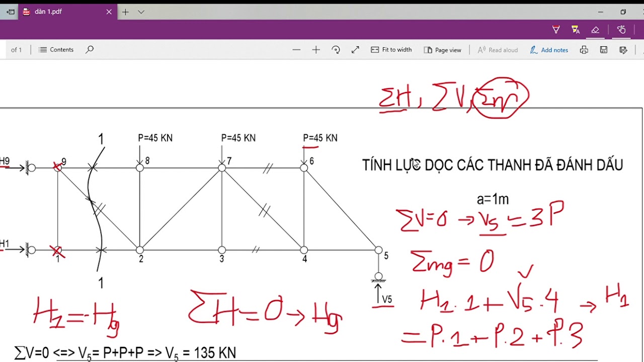Set aside tabs using the leftmost tab-bar icon
Screen dimensions: 644x362
(10, 12)
